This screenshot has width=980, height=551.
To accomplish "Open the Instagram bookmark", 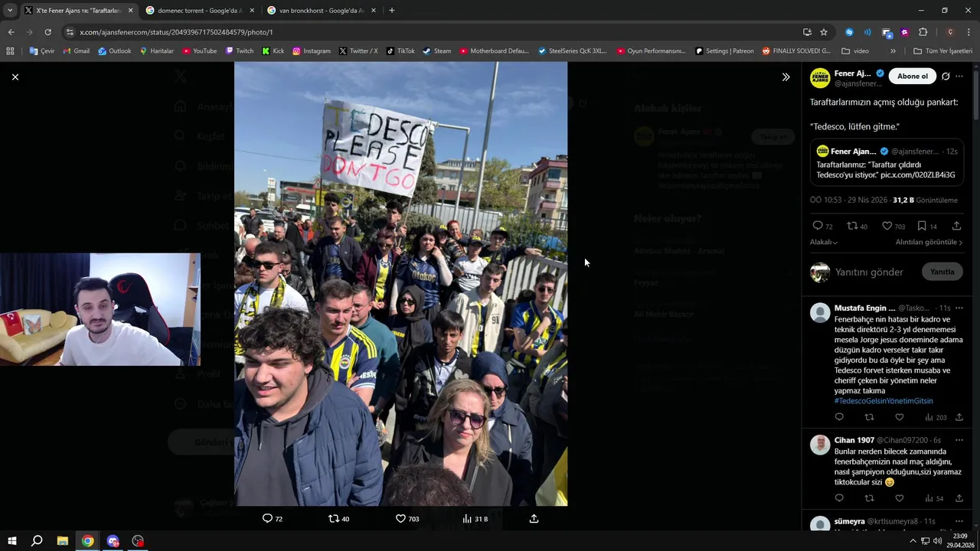I will click(x=311, y=51).
